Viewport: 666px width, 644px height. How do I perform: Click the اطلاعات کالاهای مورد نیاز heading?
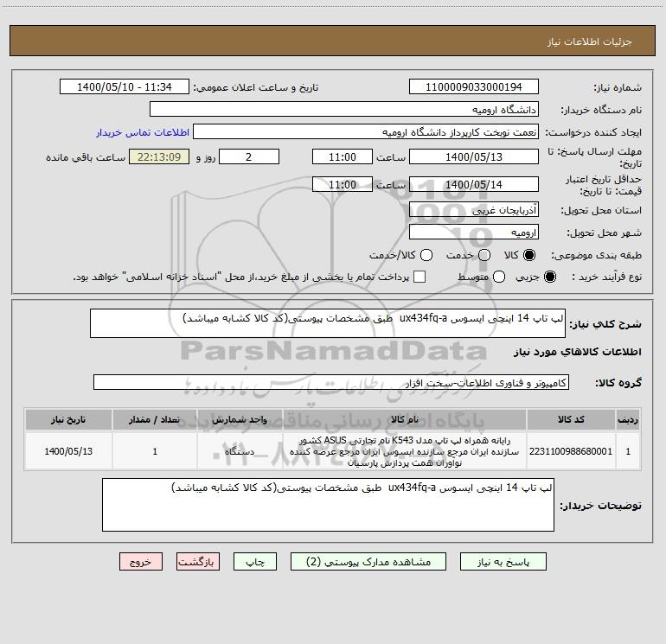[578, 352]
